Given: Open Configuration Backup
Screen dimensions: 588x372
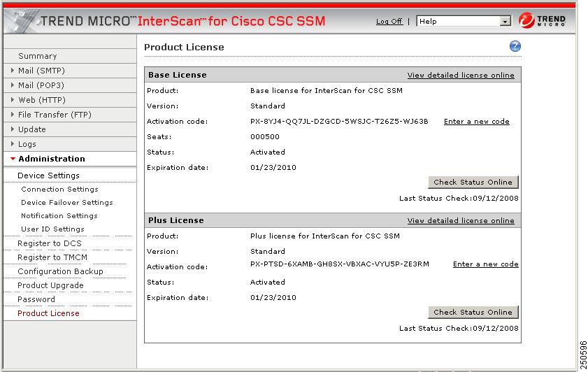Looking at the screenshot, I should 60,271.
